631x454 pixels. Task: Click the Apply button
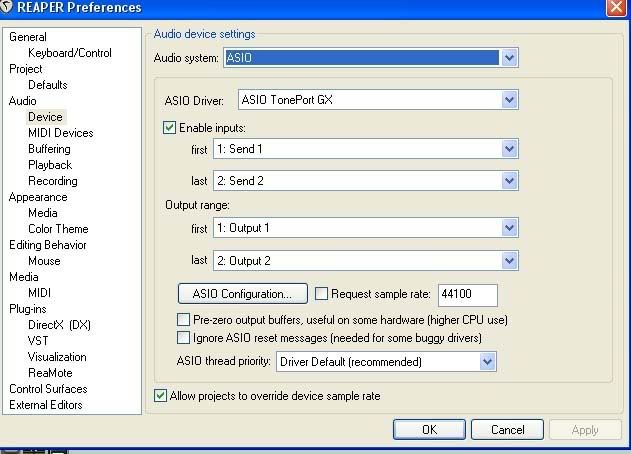[585, 429]
